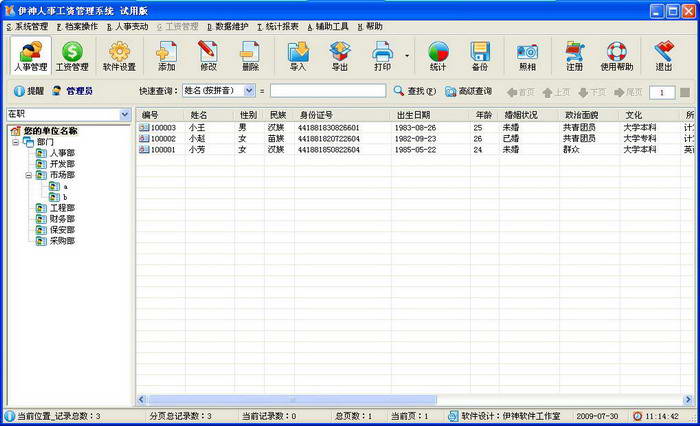
Task: Open the 档案操作 menu
Action: 77,27
